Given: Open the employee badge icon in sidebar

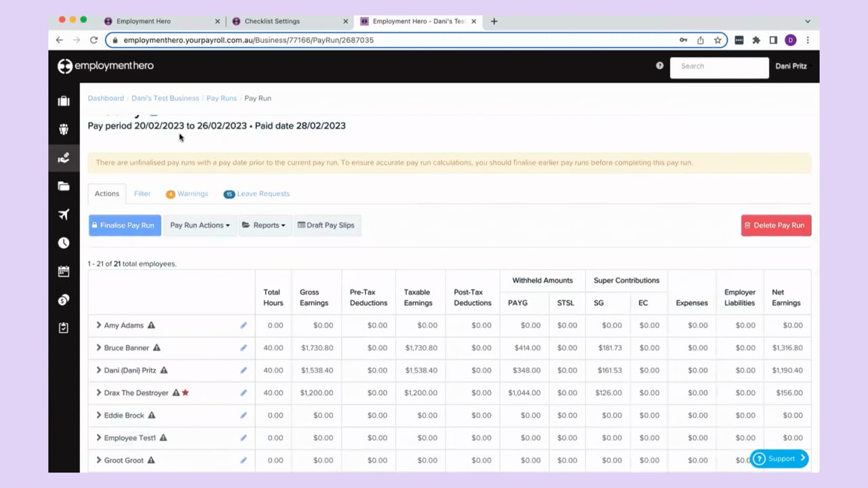Looking at the screenshot, I should pyautogui.click(x=64, y=129).
